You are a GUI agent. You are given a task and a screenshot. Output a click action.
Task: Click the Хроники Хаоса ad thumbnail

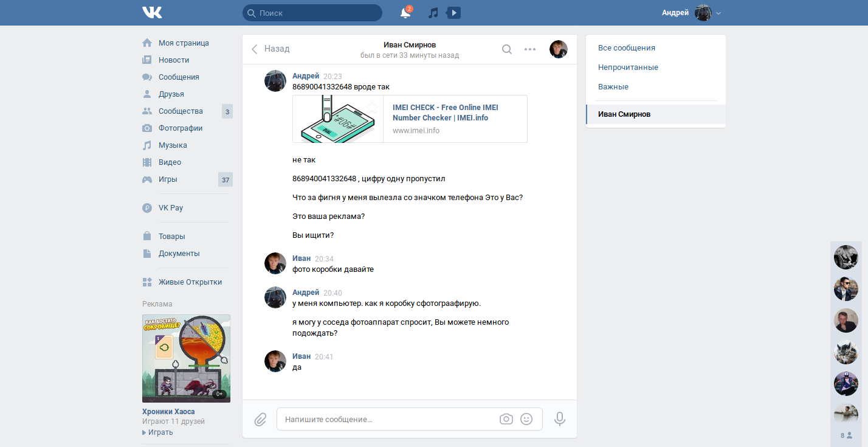point(186,358)
